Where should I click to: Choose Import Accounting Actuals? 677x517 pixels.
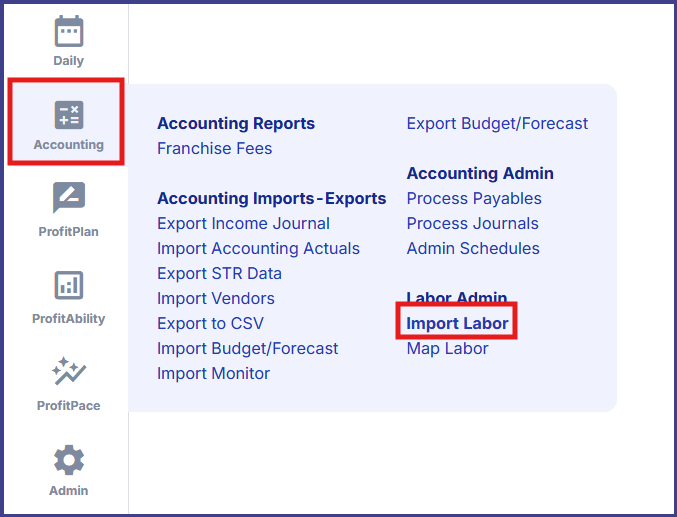pos(258,249)
